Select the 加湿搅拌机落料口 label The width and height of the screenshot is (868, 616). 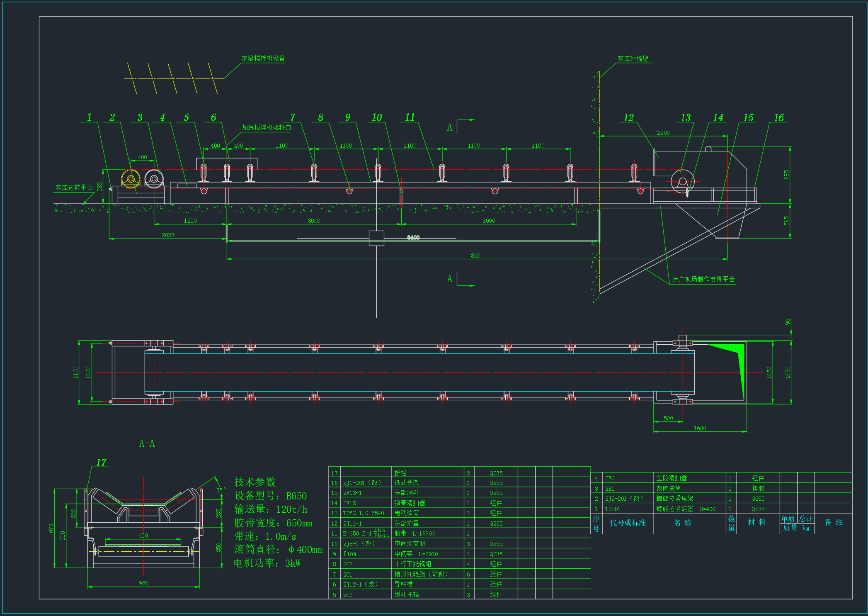click(x=266, y=128)
